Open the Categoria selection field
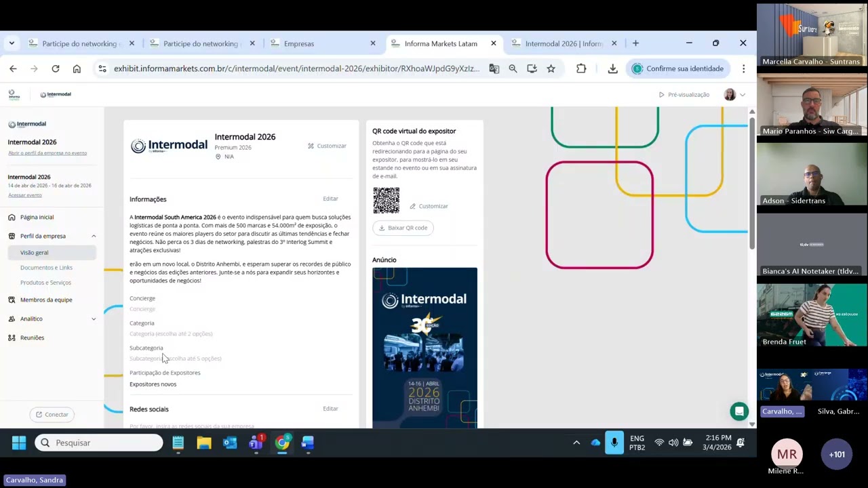 click(171, 333)
